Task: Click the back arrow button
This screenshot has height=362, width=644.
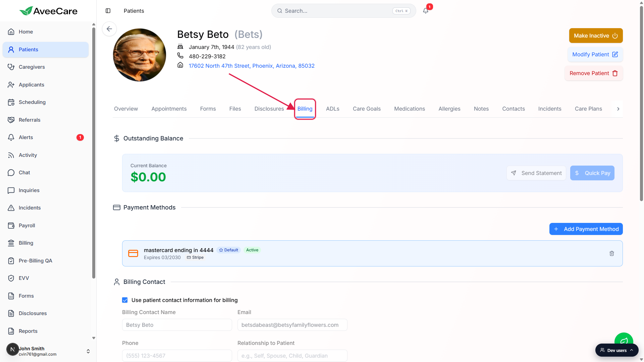Action: [x=109, y=29]
